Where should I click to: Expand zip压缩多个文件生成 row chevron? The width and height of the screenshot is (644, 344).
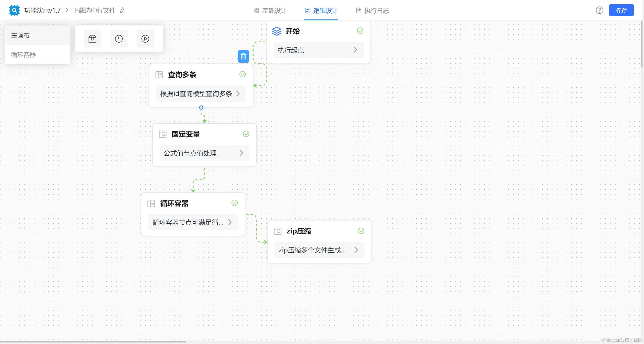pos(356,250)
